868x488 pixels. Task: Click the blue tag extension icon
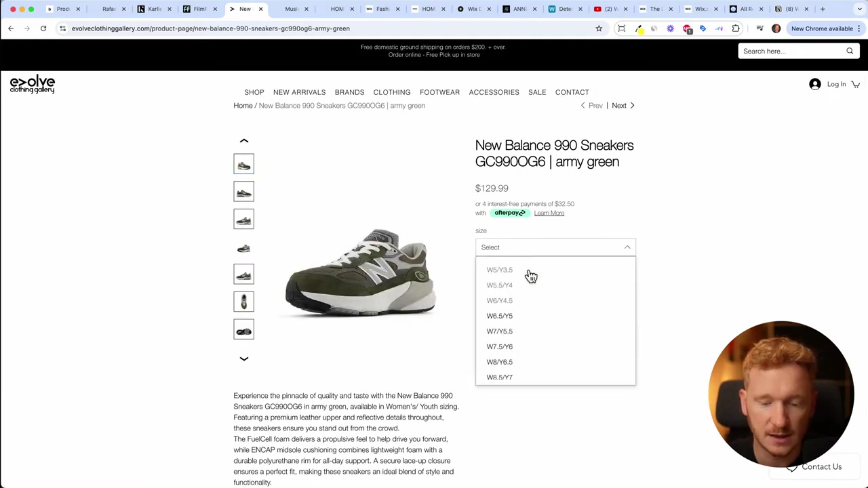(703, 28)
